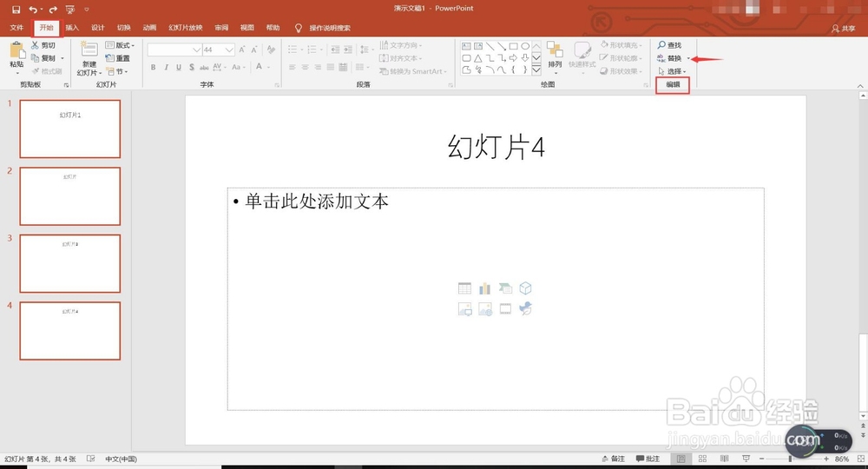Clear all text formatting
This screenshot has height=469, width=868.
coord(271,50)
